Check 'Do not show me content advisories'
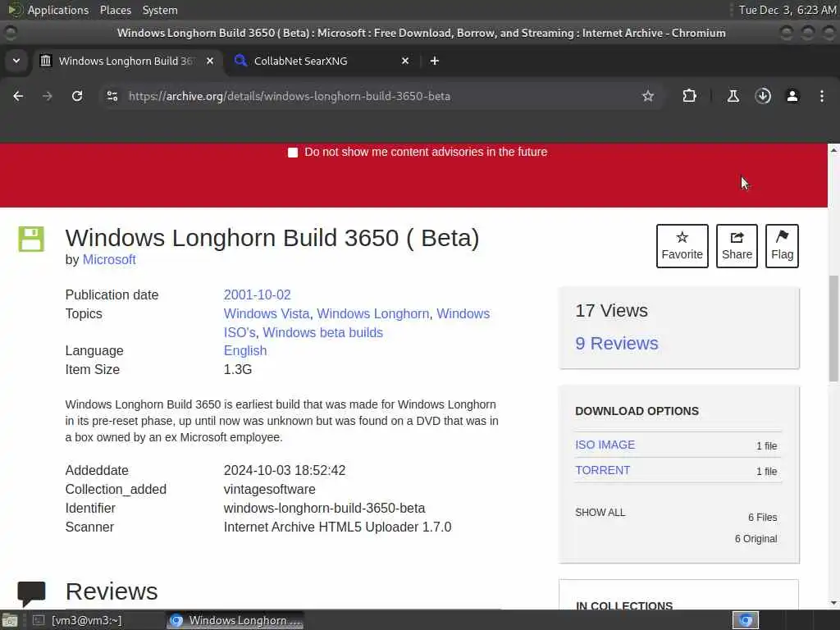This screenshot has width=840, height=630. (x=293, y=153)
